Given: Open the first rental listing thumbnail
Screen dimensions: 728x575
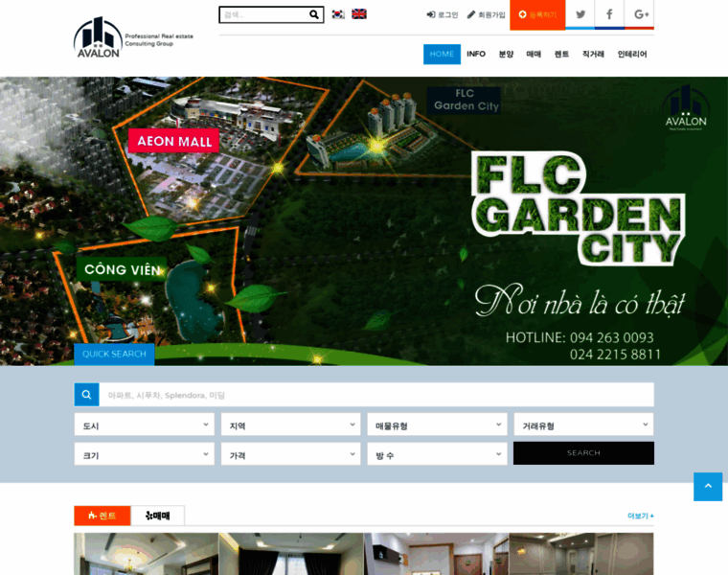Looking at the screenshot, I should (x=147, y=554).
